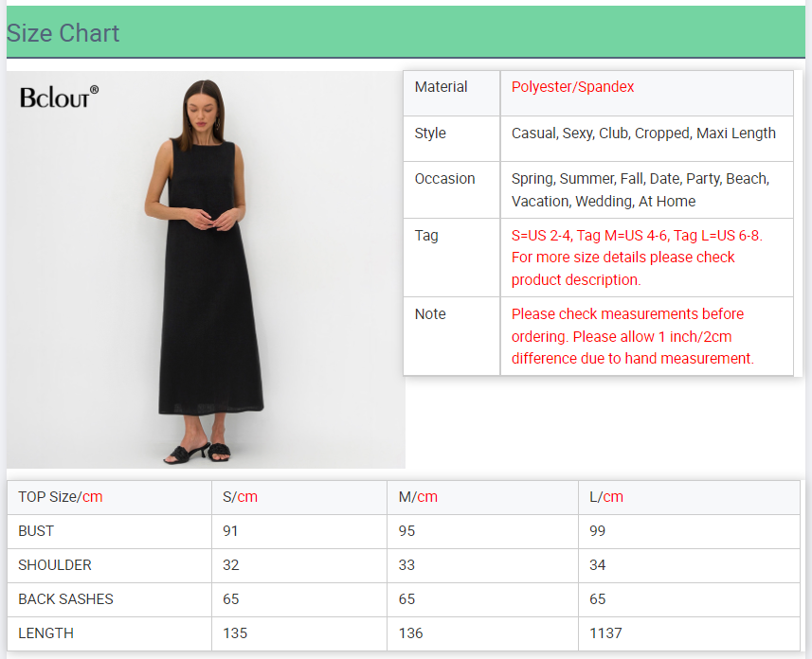The height and width of the screenshot is (659, 812).
Task: Click the red measurement note text
Action: [632, 336]
